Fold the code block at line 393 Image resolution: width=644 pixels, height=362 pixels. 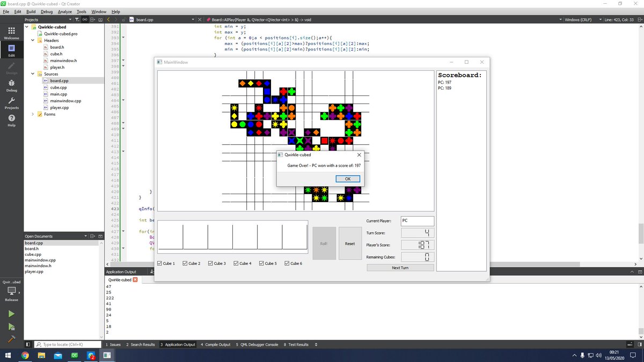tap(123, 38)
